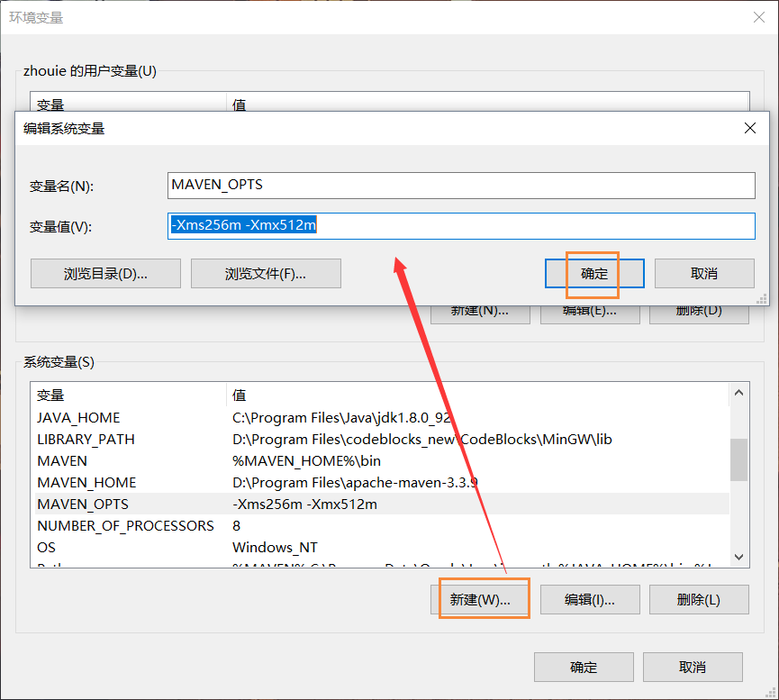
Task: Select the JAVA_HOME system variable row
Action: pyautogui.click(x=380, y=418)
